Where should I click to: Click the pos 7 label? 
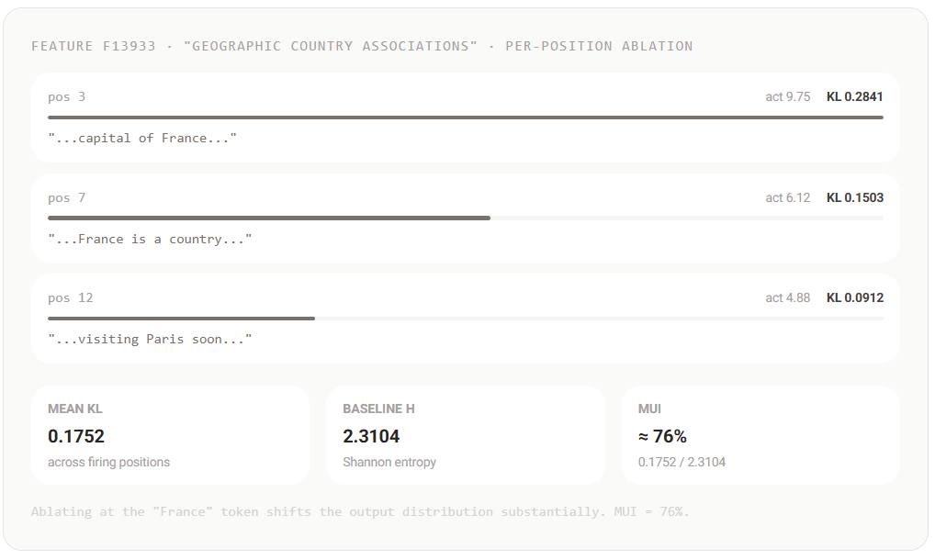[67, 197]
